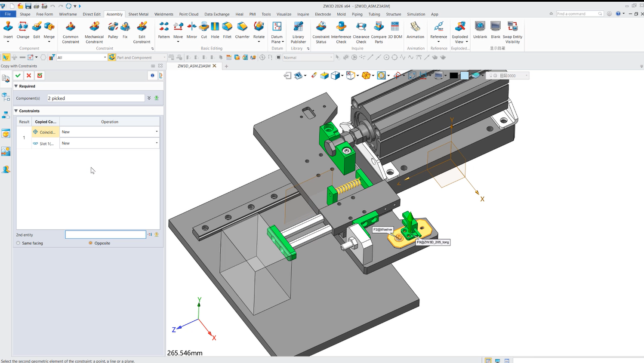
Task: Expand the Exploded View dropdown
Action: point(467,42)
